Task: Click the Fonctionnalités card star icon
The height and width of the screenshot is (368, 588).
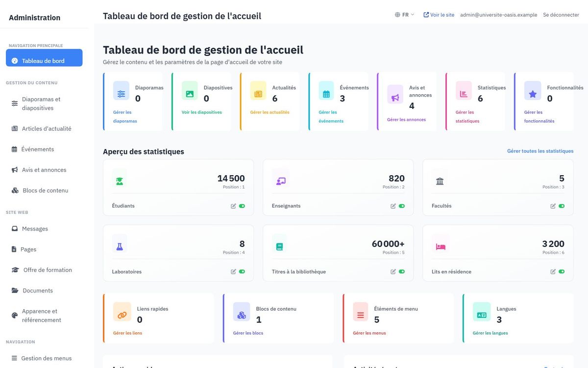Action: pos(533,94)
